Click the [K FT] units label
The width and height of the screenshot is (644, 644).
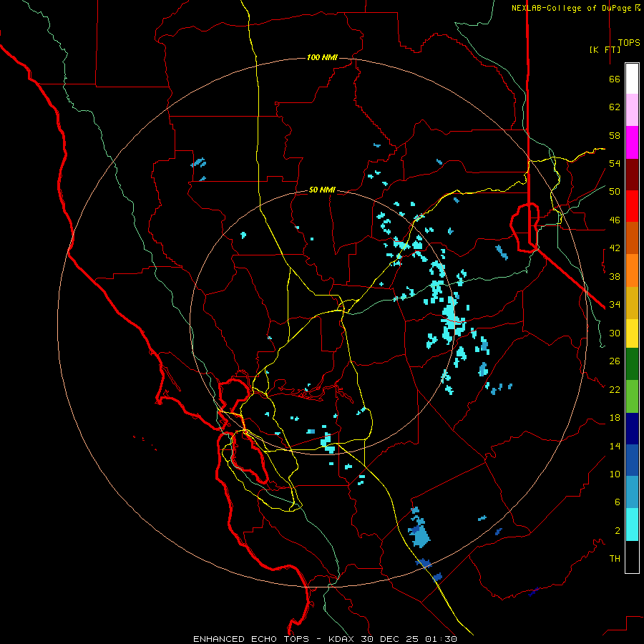(605, 49)
